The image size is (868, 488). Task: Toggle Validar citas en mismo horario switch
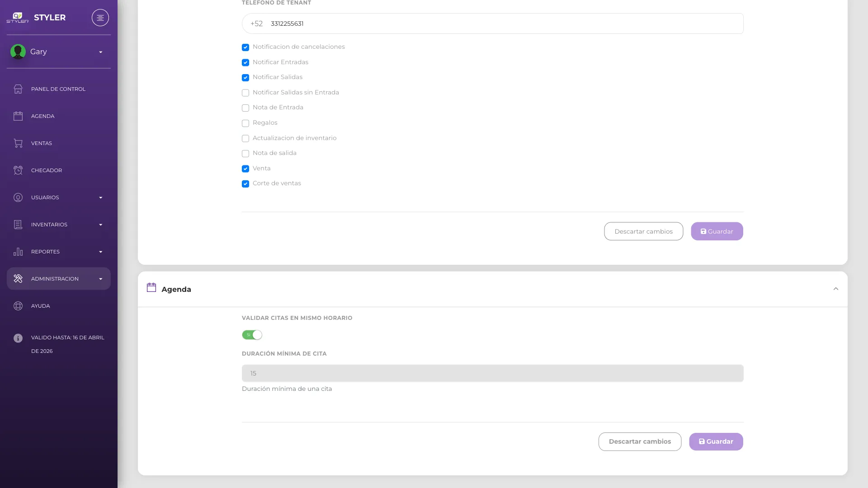point(252,335)
